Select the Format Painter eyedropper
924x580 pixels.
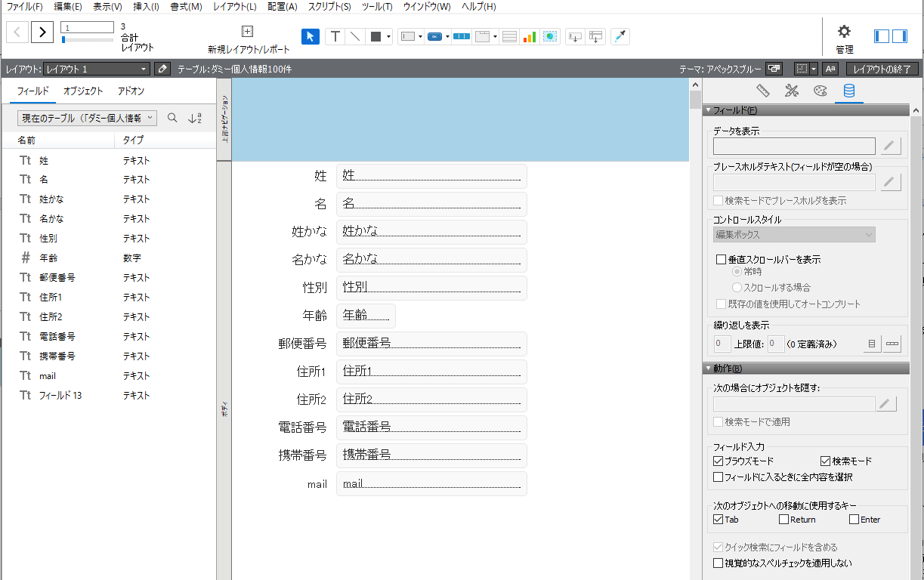click(x=620, y=36)
